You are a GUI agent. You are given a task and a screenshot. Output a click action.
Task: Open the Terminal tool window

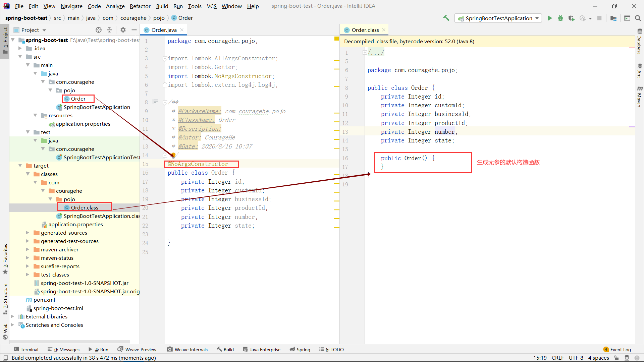26,349
